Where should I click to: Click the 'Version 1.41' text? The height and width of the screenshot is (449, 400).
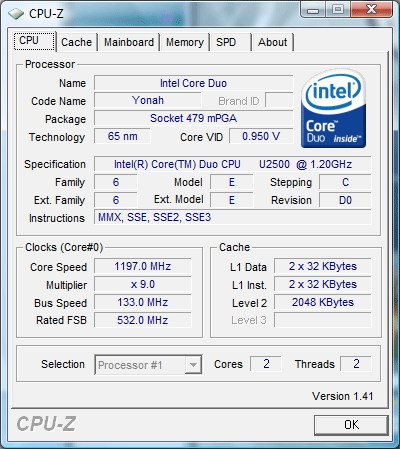click(x=343, y=396)
